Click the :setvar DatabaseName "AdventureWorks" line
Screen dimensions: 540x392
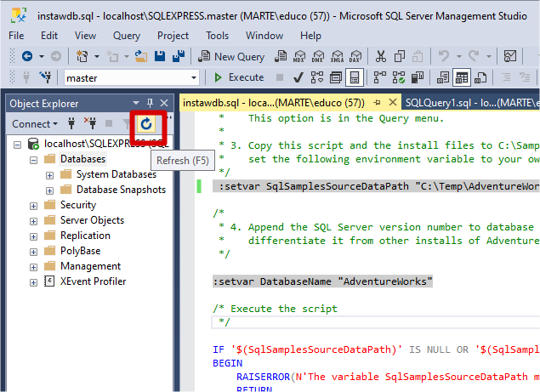(x=322, y=281)
